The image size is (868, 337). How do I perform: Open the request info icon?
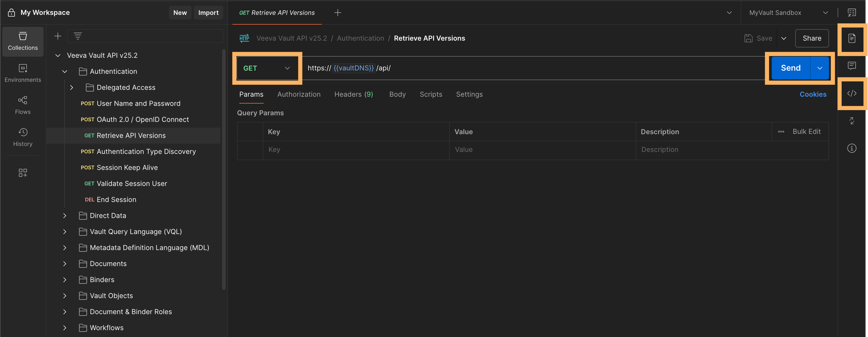[x=851, y=148]
